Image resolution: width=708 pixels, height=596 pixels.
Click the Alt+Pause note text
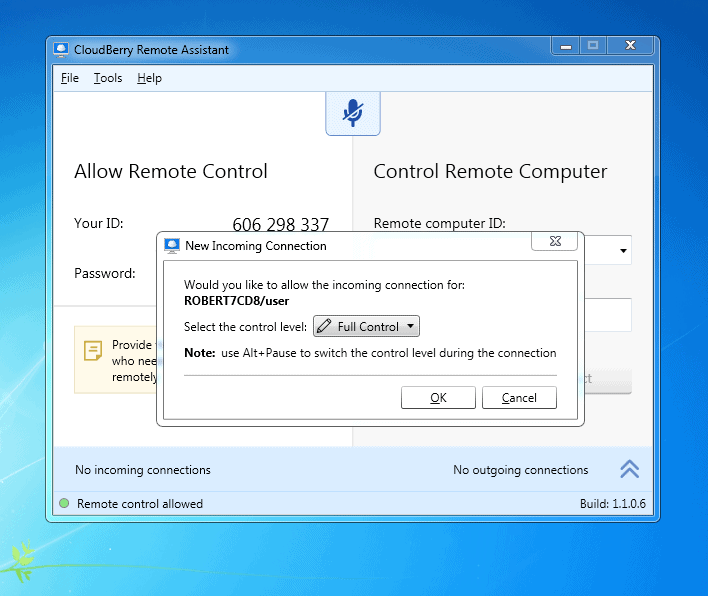[370, 353]
